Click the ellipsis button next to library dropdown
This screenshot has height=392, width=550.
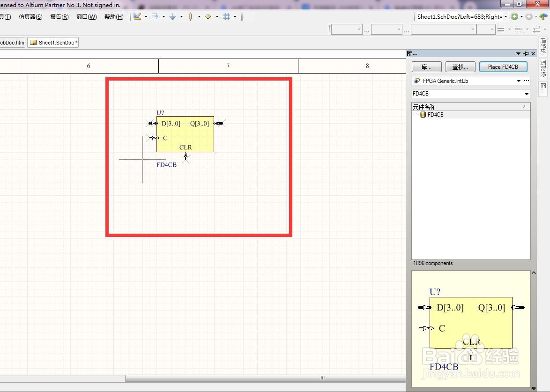tap(527, 81)
